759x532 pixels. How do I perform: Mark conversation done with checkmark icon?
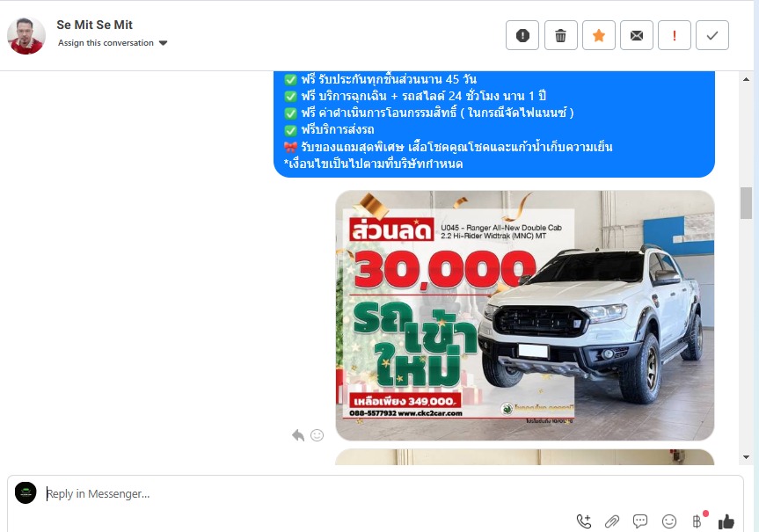[x=712, y=35]
